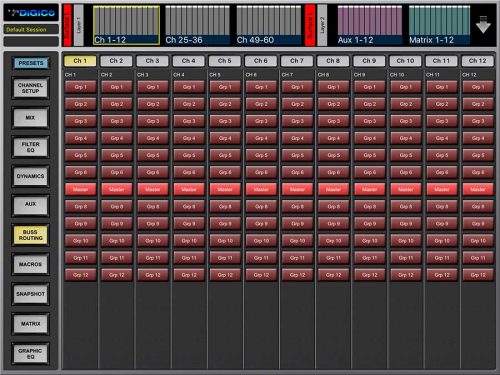500x375 pixels.
Task: Open the Presets panel
Action: click(x=31, y=63)
